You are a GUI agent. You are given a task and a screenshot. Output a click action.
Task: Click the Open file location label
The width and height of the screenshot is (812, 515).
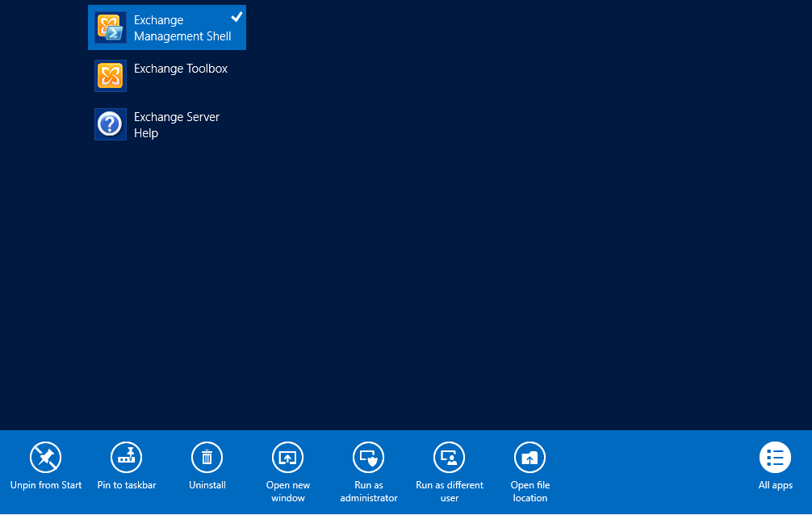pos(530,491)
